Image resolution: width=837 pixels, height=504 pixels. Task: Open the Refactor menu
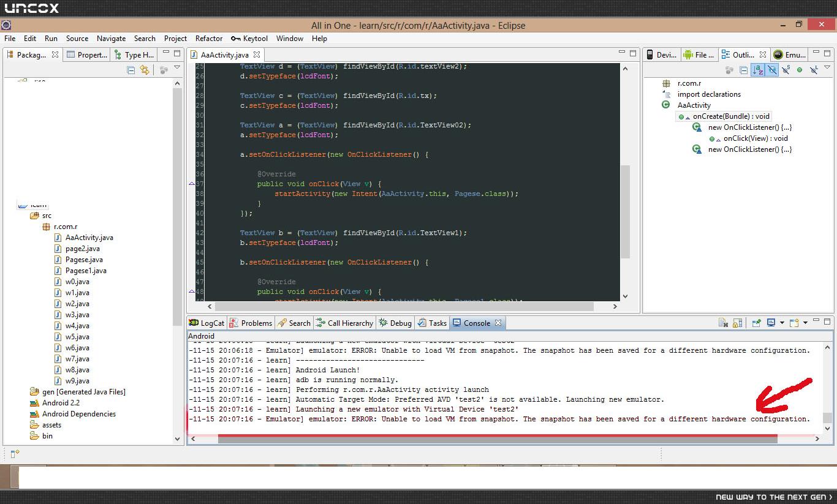[209, 38]
